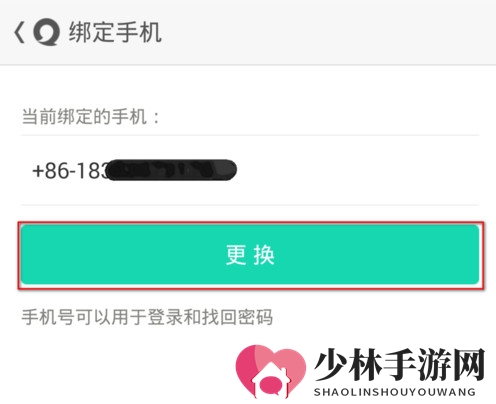Tap the back chevron in the header
This screenshot has width=496, height=404.
click(x=19, y=32)
